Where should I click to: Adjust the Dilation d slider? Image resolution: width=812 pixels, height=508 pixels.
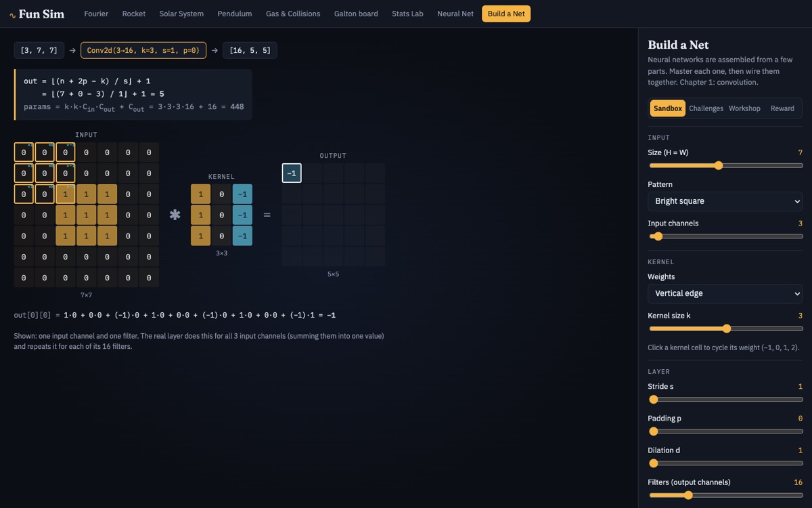pos(725,463)
